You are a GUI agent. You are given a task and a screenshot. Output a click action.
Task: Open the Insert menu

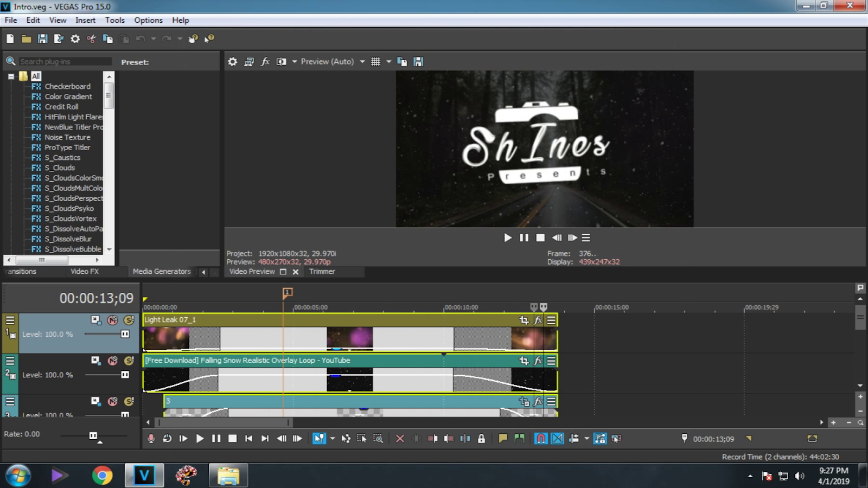click(x=85, y=20)
